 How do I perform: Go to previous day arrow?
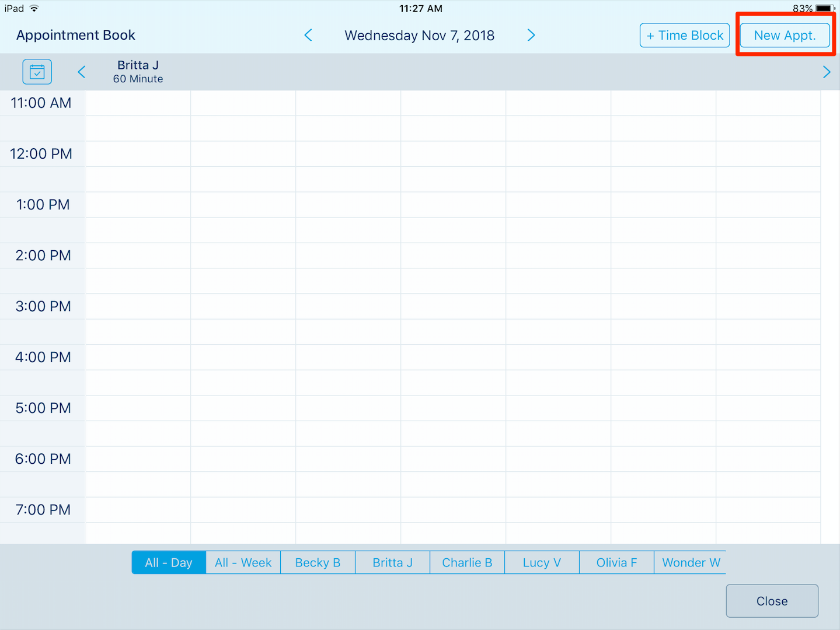click(x=308, y=36)
